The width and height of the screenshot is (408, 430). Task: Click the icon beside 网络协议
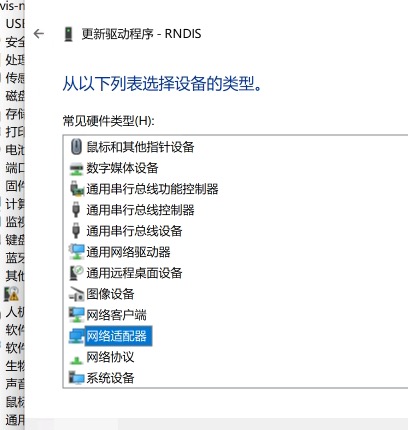click(x=76, y=360)
